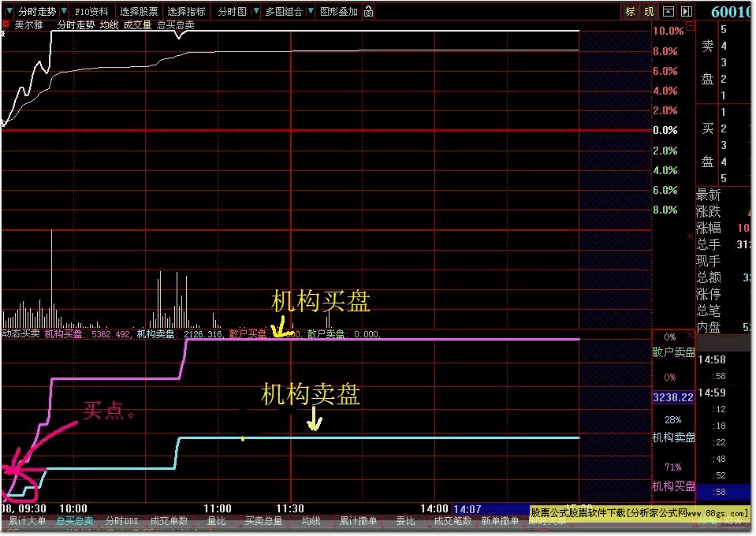Click the 总手 label in the quote panel
The image size is (756, 536).
708,244
